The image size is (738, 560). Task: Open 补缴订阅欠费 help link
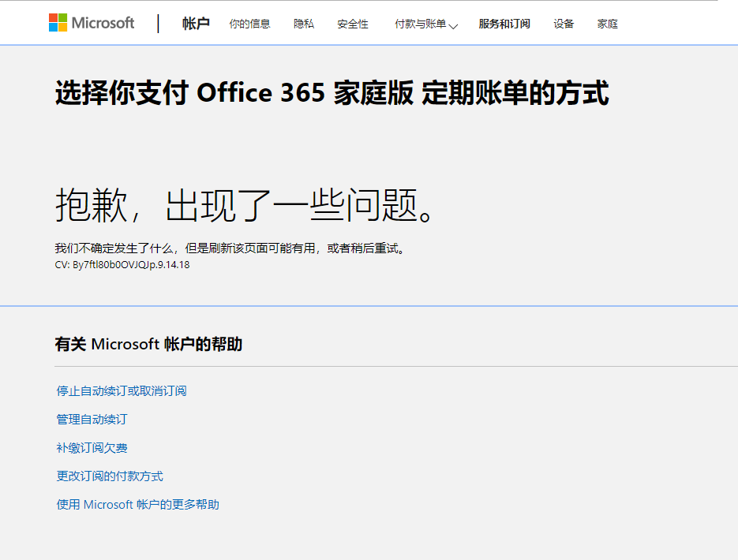coord(92,448)
